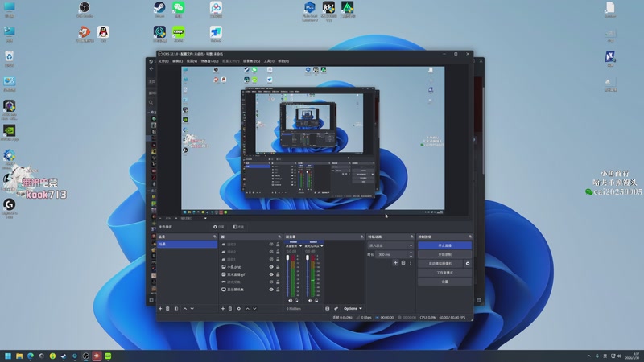Open the audio mixer Options dropdown
This screenshot has height=362, width=644.
click(x=353, y=308)
